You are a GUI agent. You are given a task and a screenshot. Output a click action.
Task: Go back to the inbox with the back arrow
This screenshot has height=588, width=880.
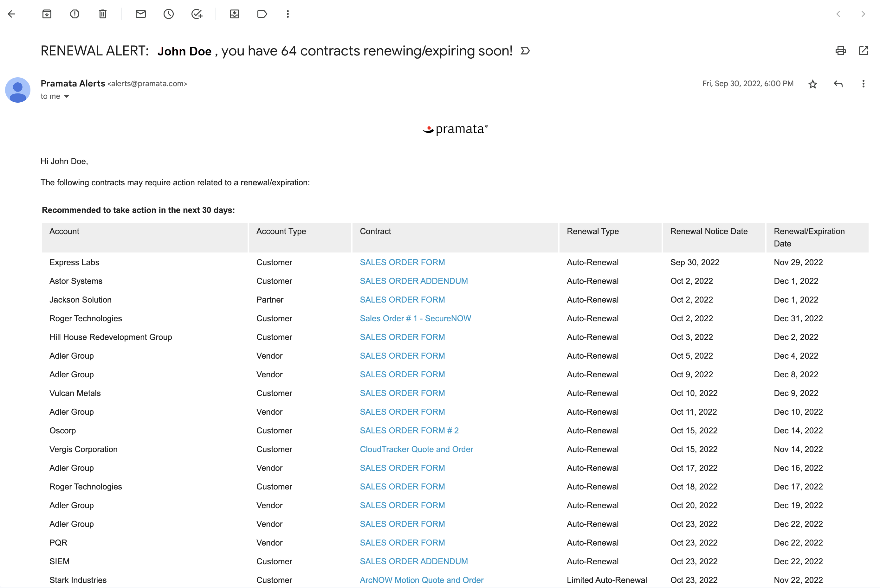coord(12,14)
